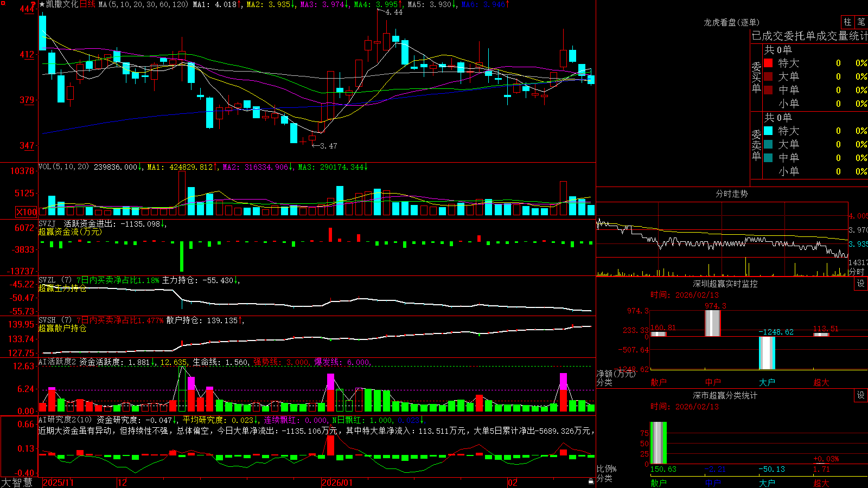Click the lock icon at chart bottom right
Viewport: 868px width, 488px height.
tap(591, 481)
